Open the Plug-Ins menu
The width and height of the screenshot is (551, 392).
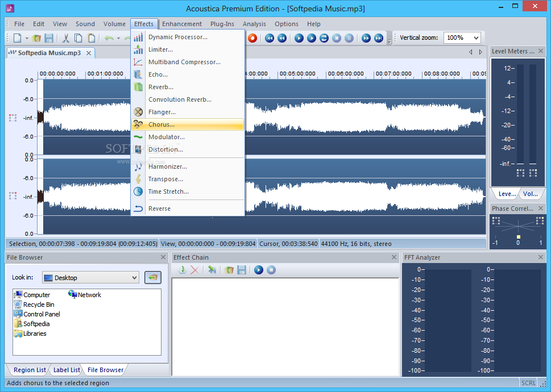point(222,24)
